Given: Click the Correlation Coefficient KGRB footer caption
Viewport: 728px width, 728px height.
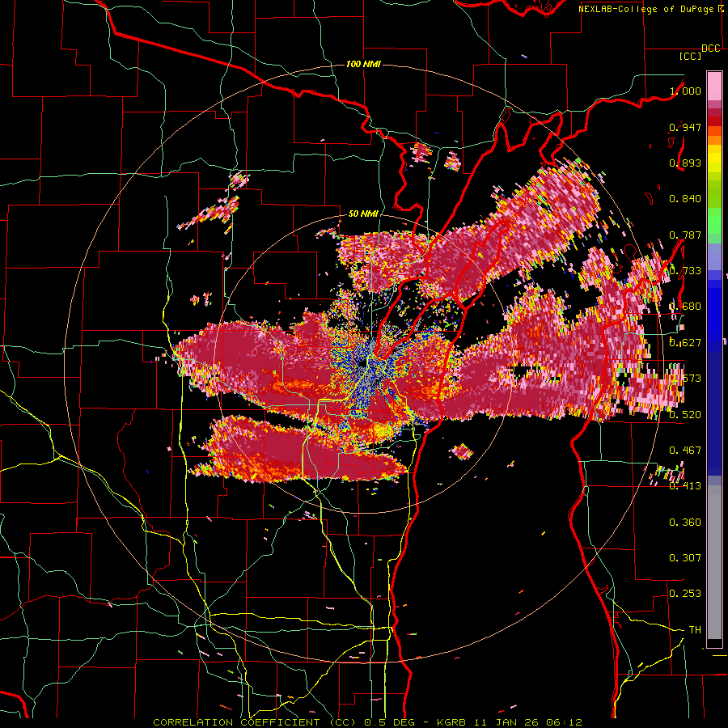Looking at the screenshot, I should pos(368,722).
